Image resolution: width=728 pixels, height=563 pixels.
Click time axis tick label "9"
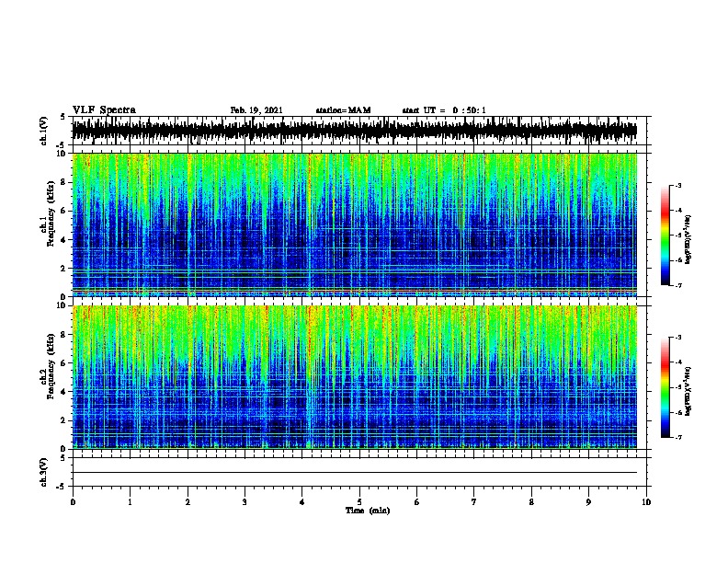(588, 502)
